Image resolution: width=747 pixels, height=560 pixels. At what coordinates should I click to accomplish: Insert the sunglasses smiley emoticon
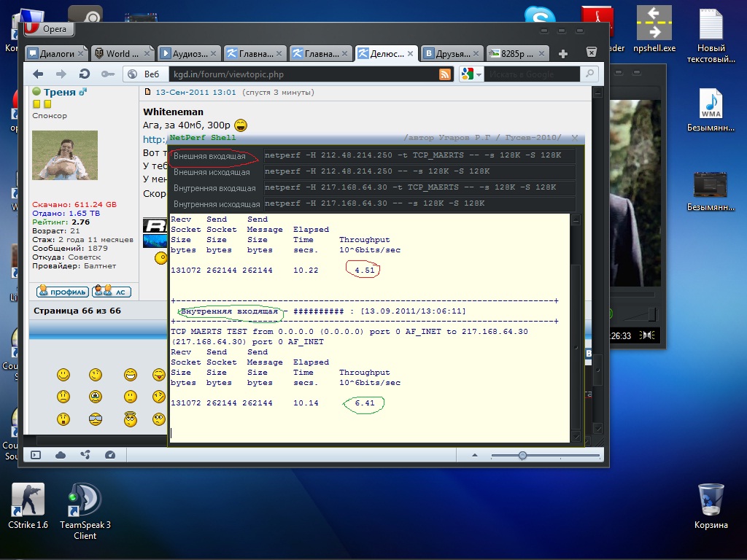pos(96,419)
